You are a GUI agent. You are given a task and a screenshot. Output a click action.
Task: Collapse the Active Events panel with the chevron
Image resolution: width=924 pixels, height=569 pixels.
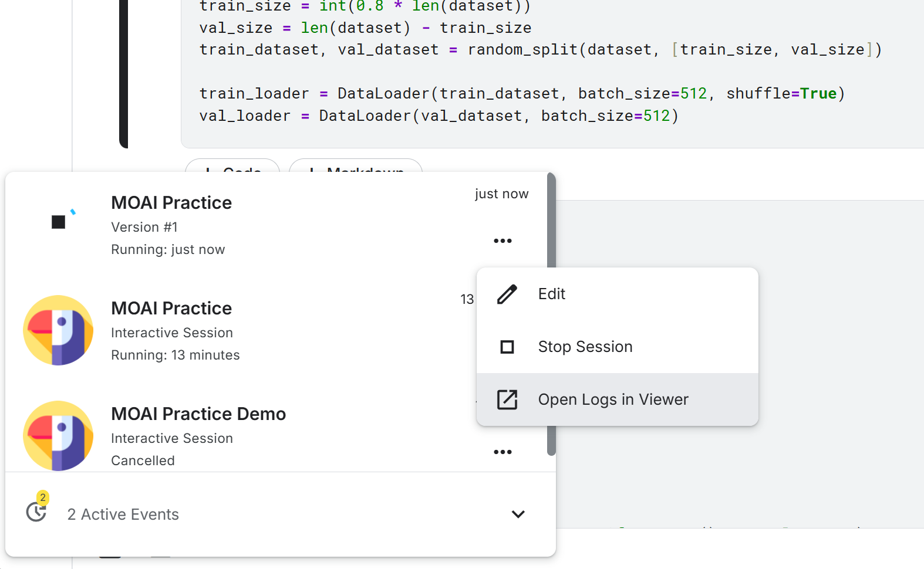coord(518,514)
